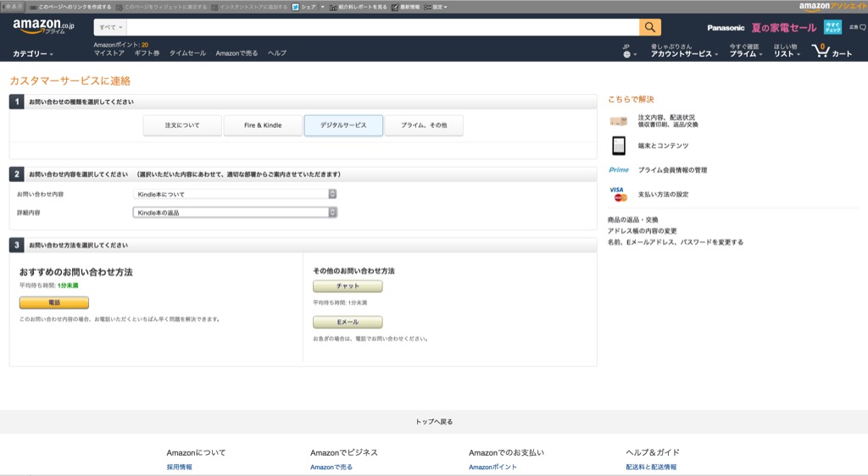Open 名前、Eメールアドレス、パスワードを変更する link
Image resolution: width=868 pixels, height=476 pixels.
[676, 242]
